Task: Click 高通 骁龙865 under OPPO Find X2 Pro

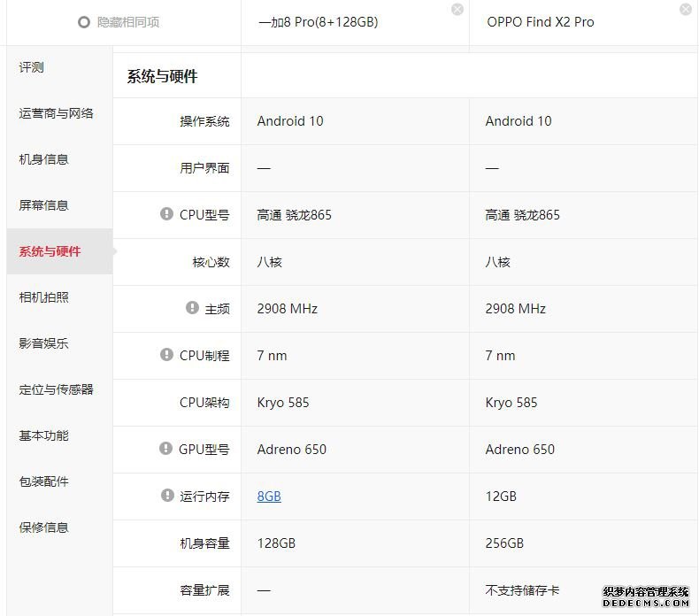Action: pos(522,215)
